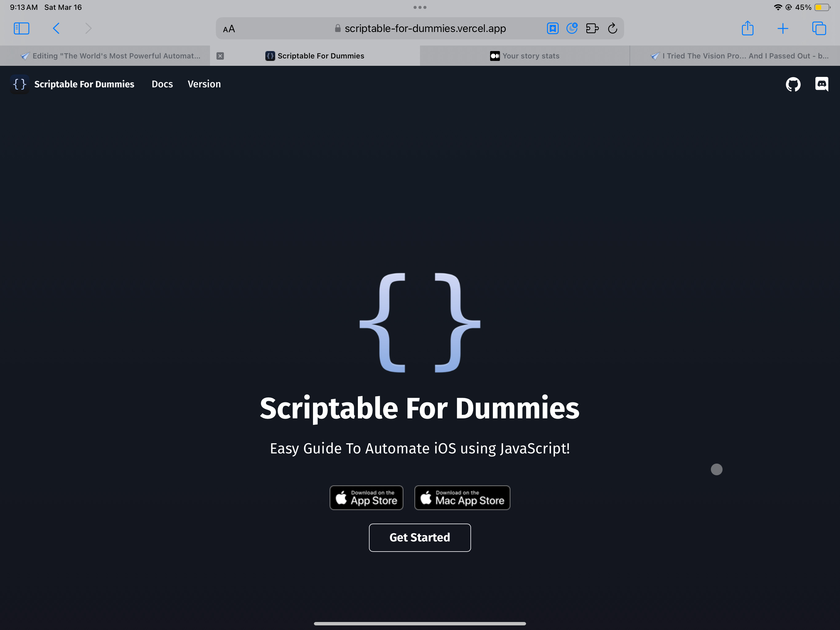Open a new tab with the plus icon
Screen dimensions: 840x630
click(x=783, y=28)
